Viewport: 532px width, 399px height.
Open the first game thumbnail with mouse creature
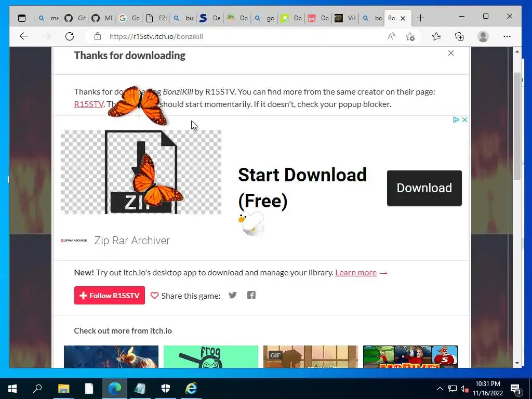[111, 356]
